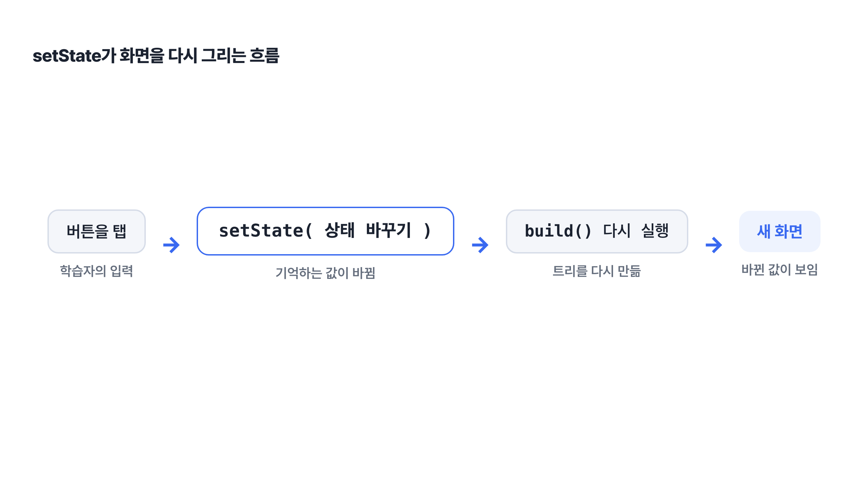Click the closing parenthesis in the setState box

click(427, 231)
